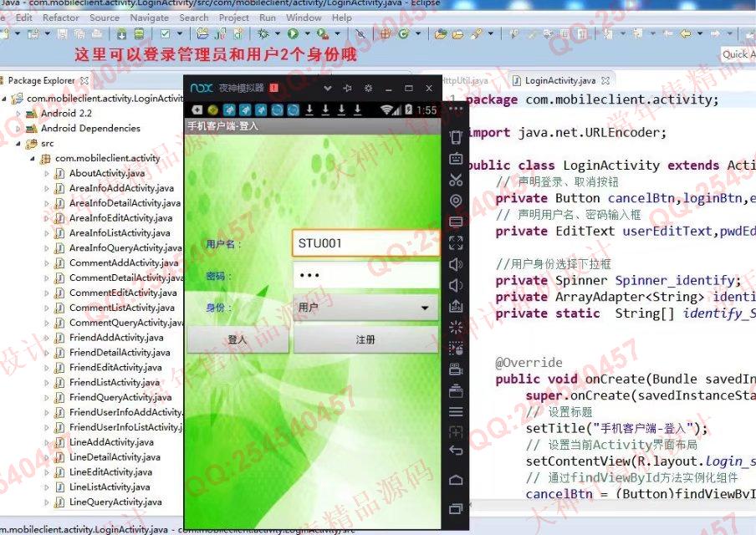Click the Debug bug icon in Eclipse toolbar
The image size is (756, 535).
263,33
